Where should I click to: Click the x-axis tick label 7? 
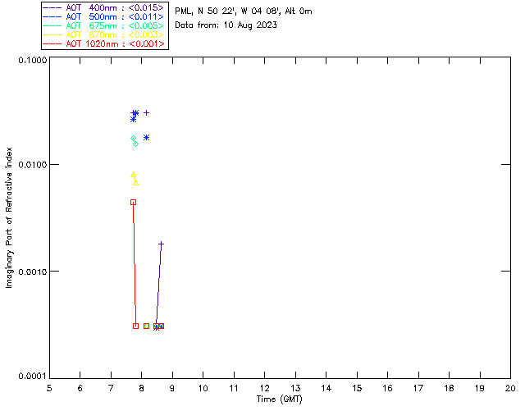point(111,388)
